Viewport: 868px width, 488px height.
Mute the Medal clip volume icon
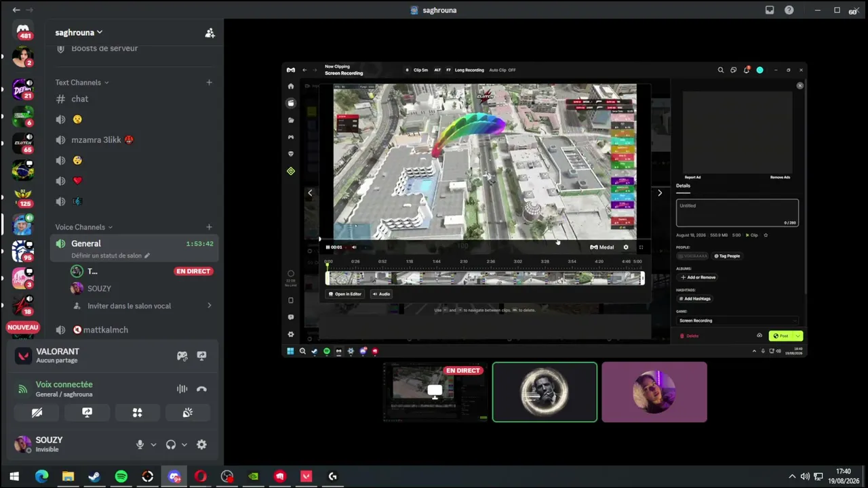(x=353, y=247)
